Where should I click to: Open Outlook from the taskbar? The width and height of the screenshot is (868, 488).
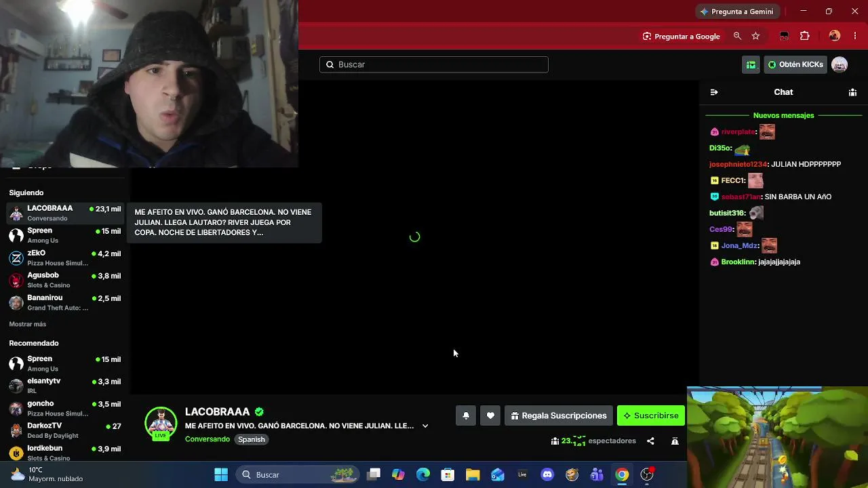click(498, 474)
